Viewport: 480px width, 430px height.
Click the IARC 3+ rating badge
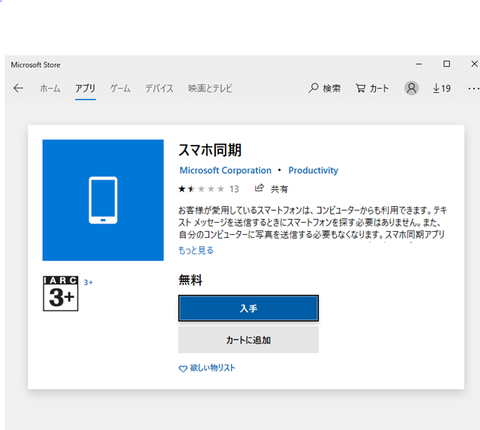tap(61, 294)
